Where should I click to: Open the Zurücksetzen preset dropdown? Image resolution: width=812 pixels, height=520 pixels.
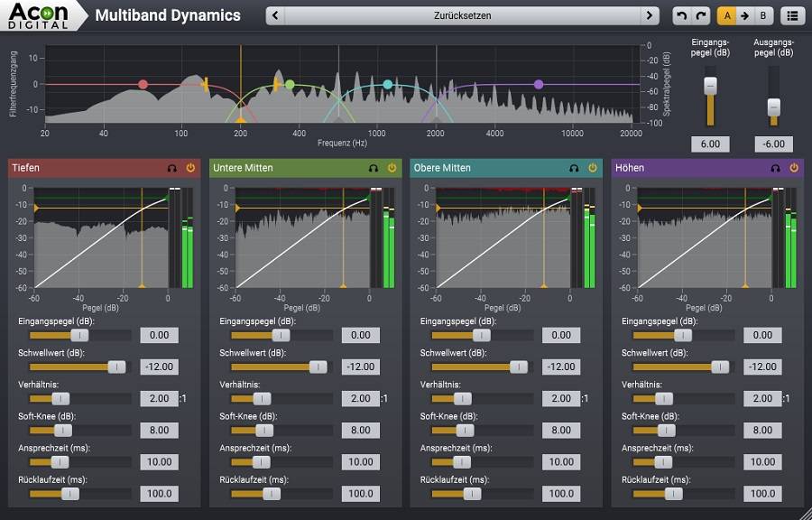[x=462, y=15]
